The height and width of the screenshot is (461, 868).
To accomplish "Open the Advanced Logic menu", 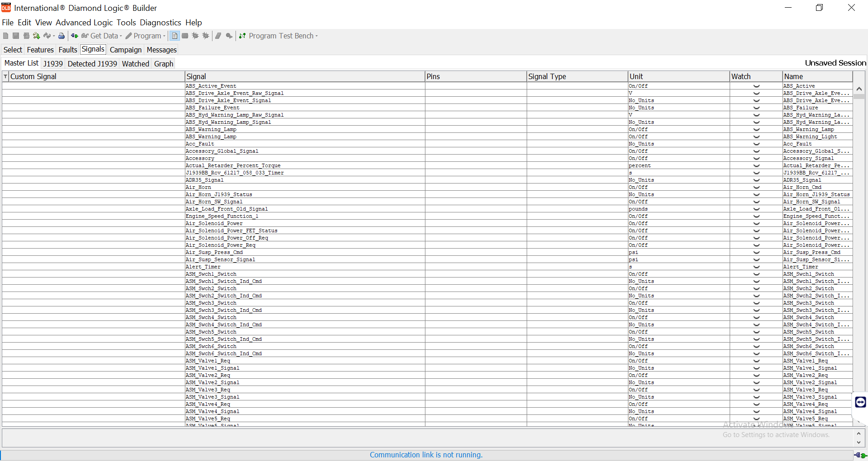I will (x=84, y=23).
